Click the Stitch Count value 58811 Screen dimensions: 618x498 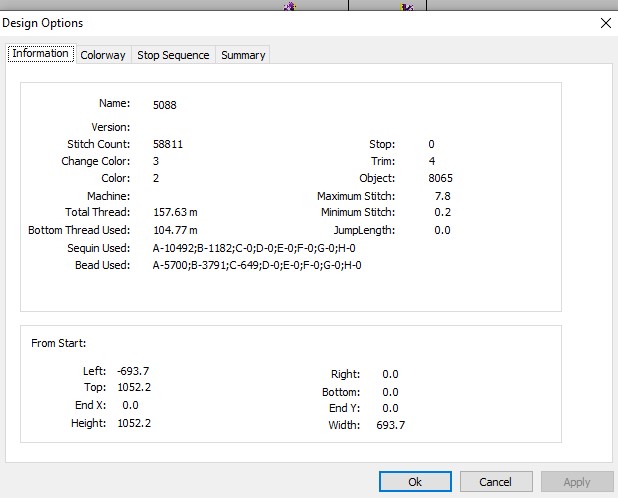[x=168, y=144]
